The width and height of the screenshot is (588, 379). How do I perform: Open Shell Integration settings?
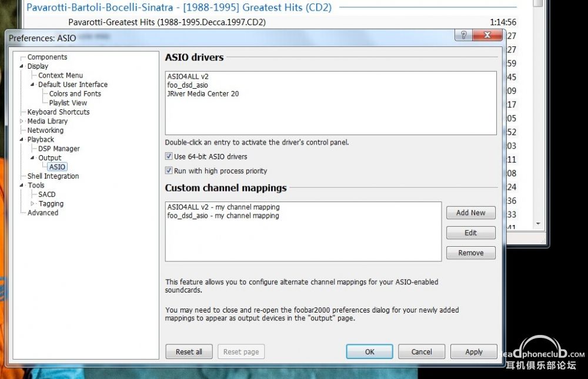(54, 176)
